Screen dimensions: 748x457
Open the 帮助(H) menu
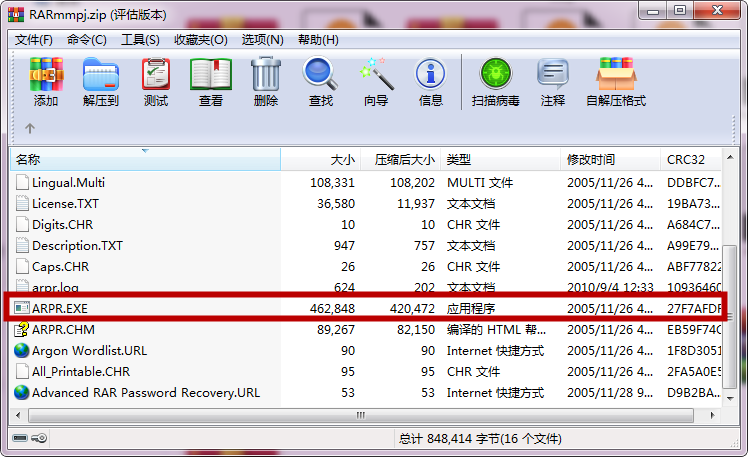(318, 40)
